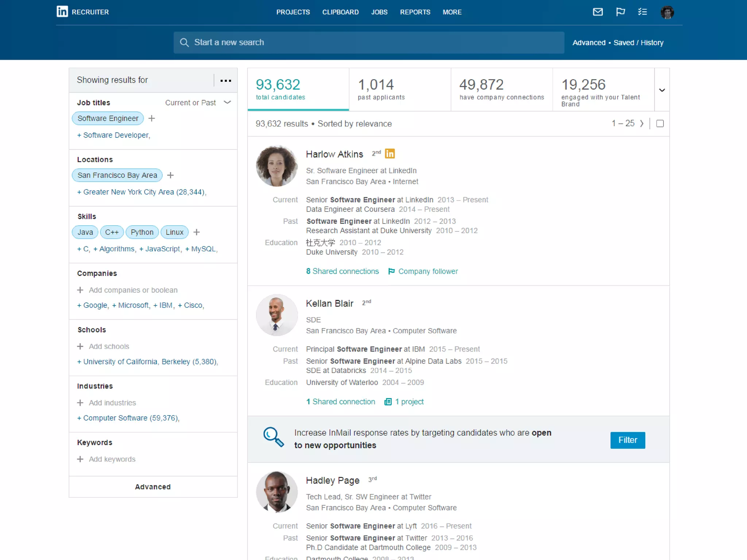
Task: Open Advanced search link in header
Action: 589,42
